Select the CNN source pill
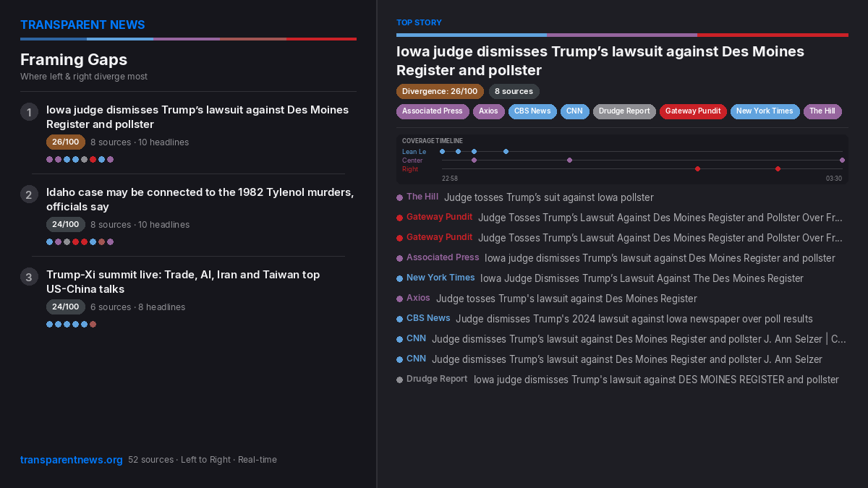The width and height of the screenshot is (868, 488). [x=574, y=111]
